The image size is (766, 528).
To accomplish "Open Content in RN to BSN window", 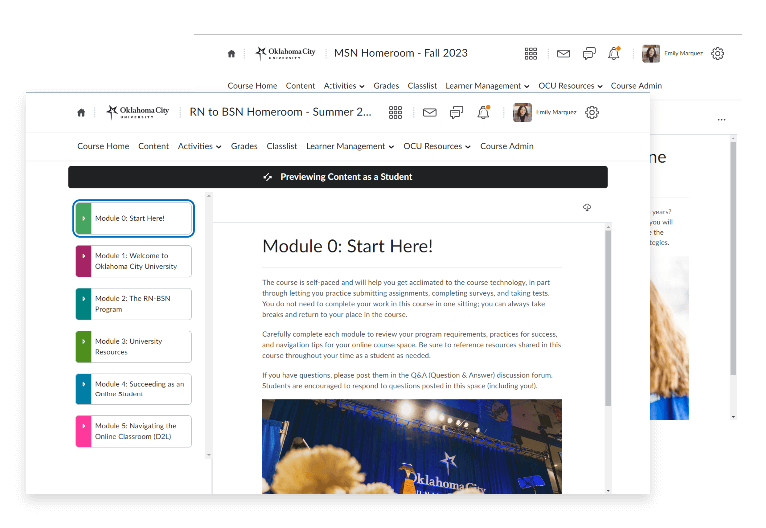I will coord(153,147).
